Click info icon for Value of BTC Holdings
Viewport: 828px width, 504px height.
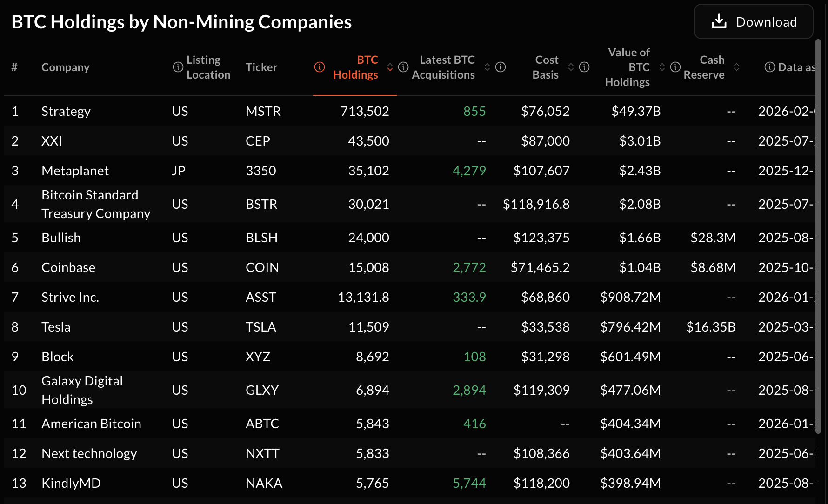(584, 67)
